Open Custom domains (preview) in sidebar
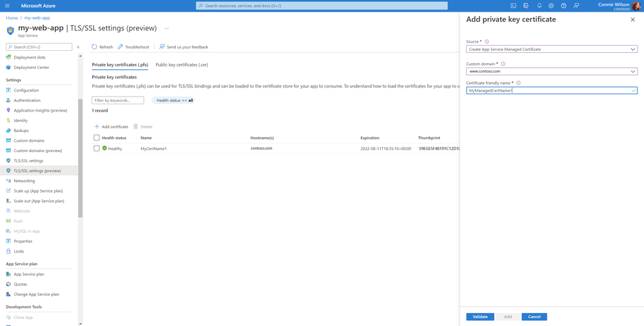Screen dimensions: 644x326 (39, 151)
